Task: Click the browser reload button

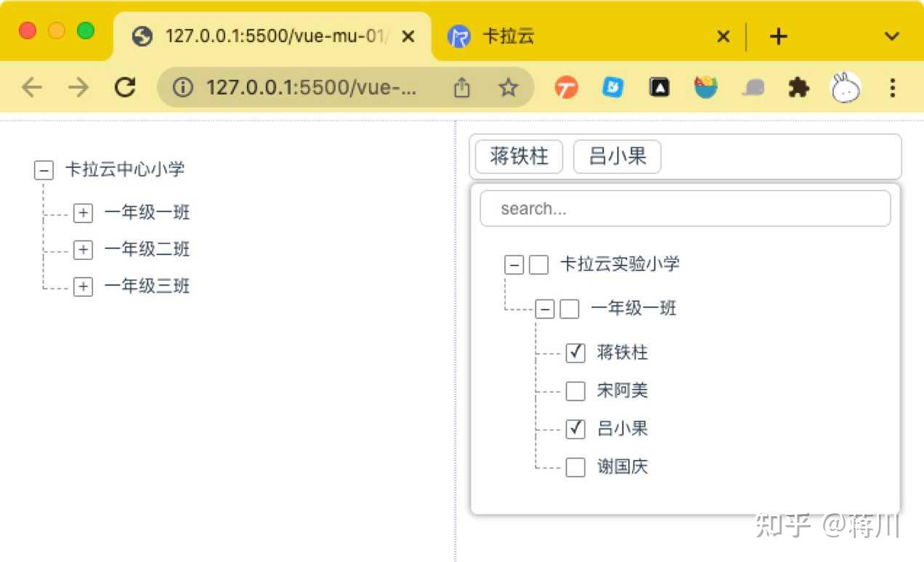Action: (x=125, y=87)
